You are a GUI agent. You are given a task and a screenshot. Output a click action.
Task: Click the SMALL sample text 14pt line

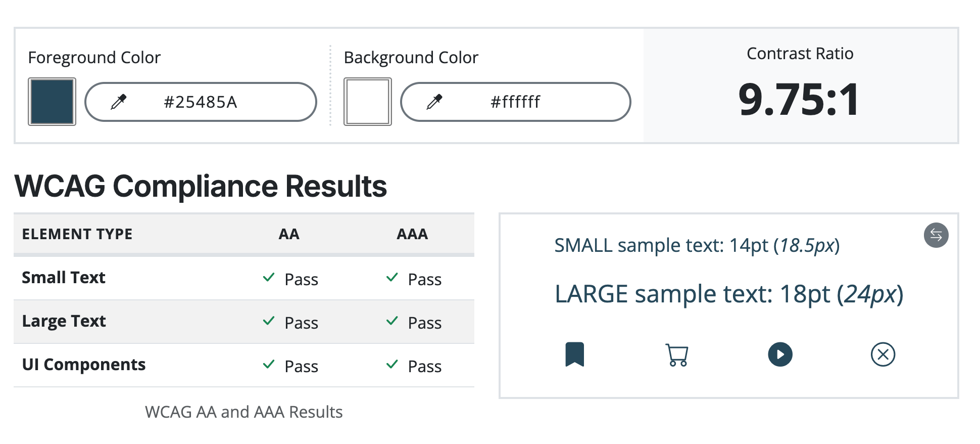[x=697, y=245]
